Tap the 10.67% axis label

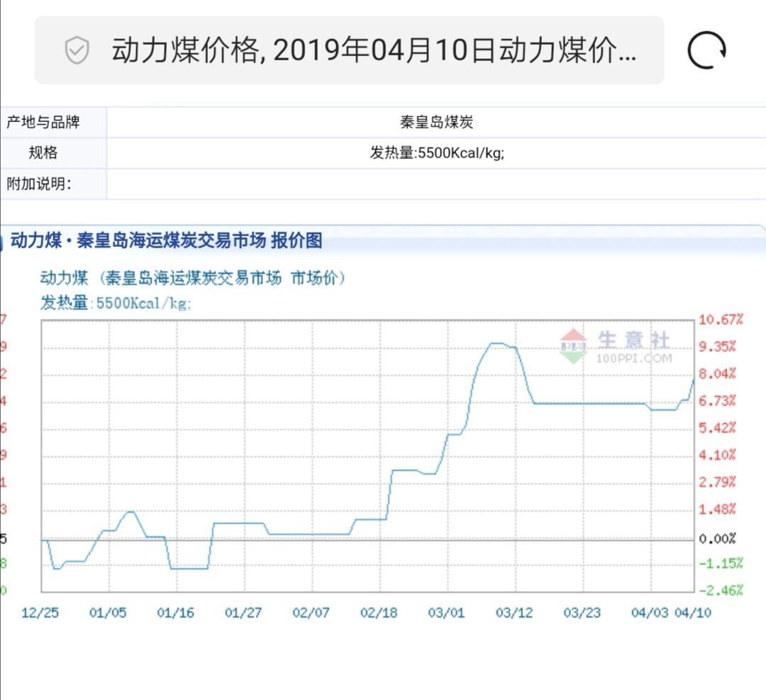point(721,320)
